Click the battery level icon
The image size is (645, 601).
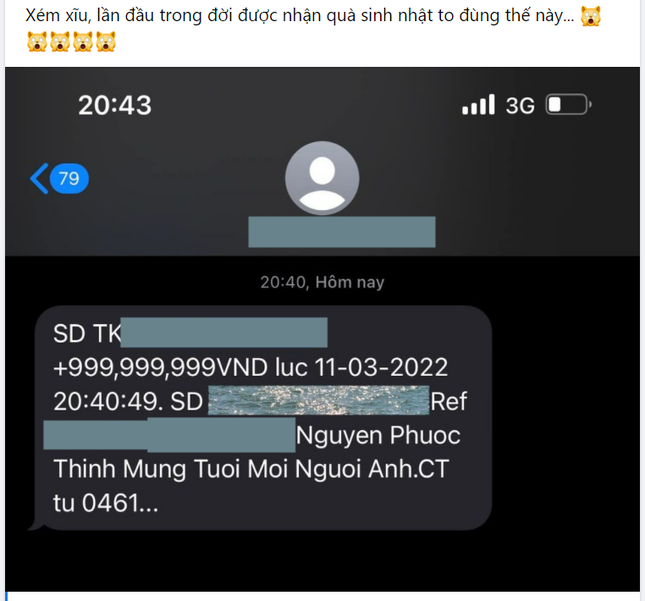568,104
